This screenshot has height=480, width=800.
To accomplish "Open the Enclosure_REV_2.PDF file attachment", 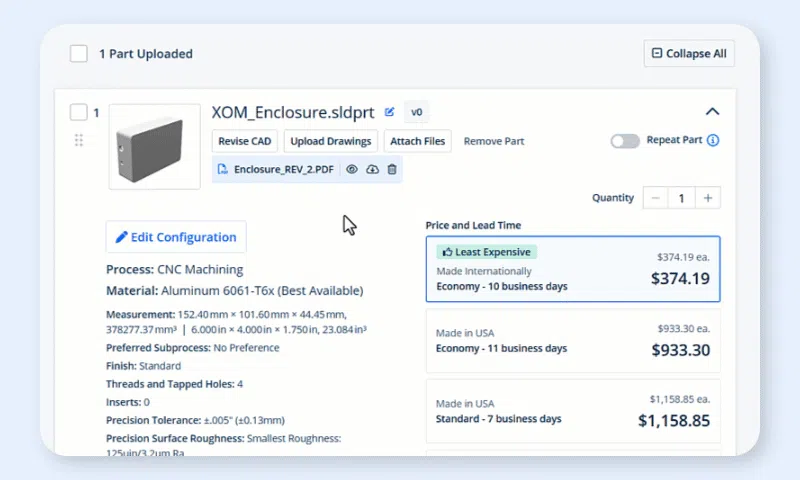I will point(284,169).
